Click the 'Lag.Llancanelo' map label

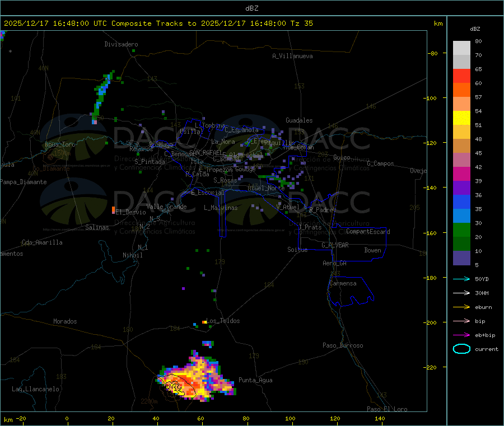coord(35,389)
